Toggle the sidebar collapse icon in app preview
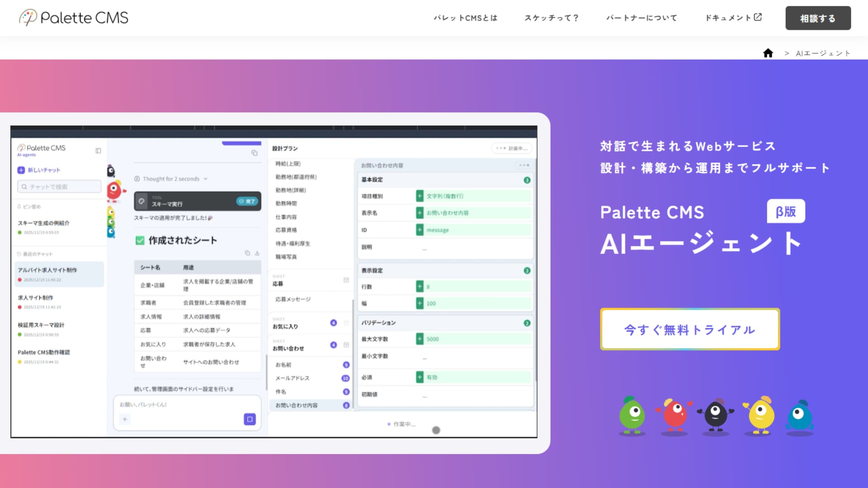This screenshot has height=488, width=868. tap(98, 150)
